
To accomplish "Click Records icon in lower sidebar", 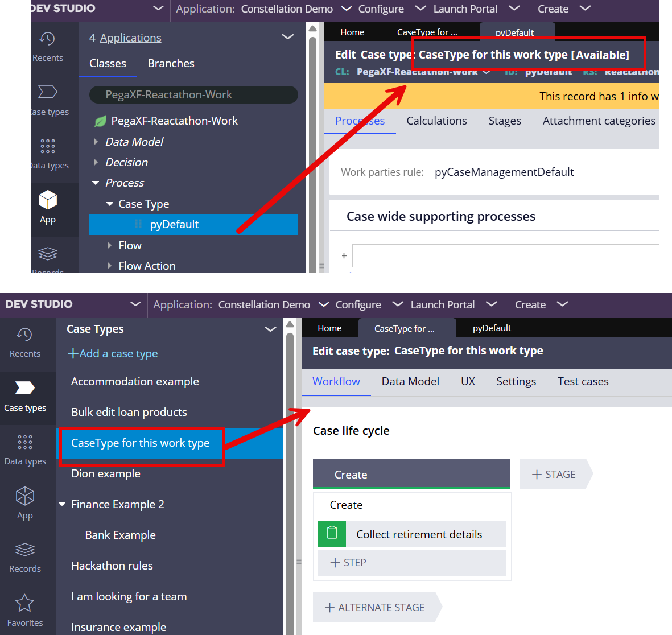I will 24,550.
